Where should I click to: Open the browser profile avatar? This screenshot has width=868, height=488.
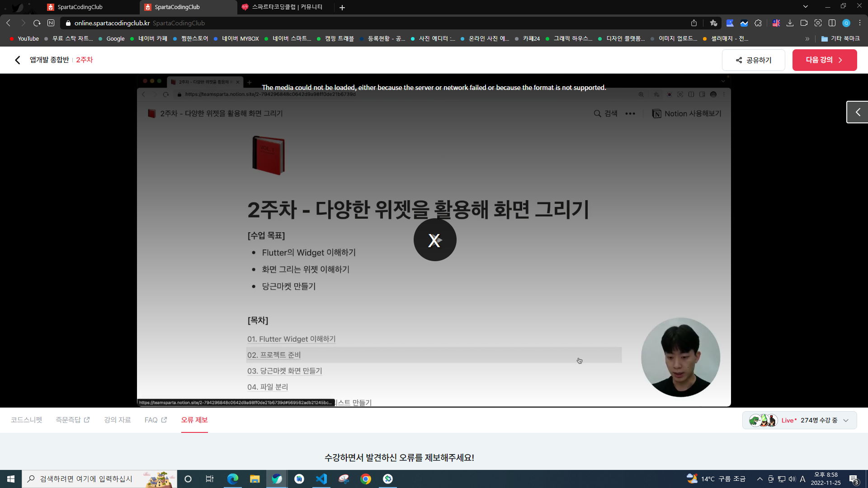point(846,23)
